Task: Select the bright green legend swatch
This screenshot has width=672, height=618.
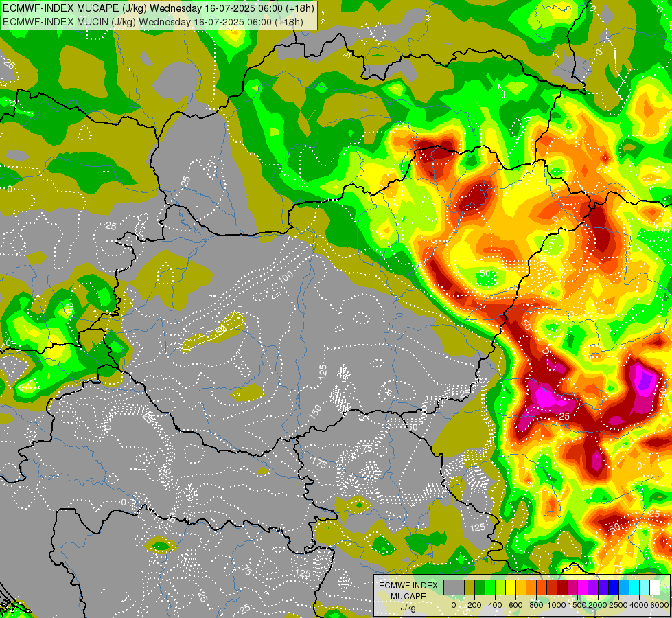Action: [x=490, y=587]
